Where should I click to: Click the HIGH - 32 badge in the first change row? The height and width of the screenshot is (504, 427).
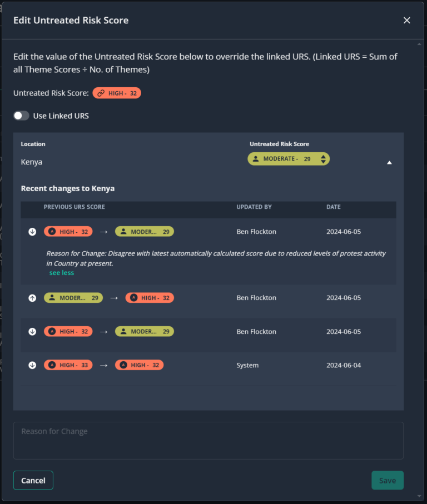[68, 232]
